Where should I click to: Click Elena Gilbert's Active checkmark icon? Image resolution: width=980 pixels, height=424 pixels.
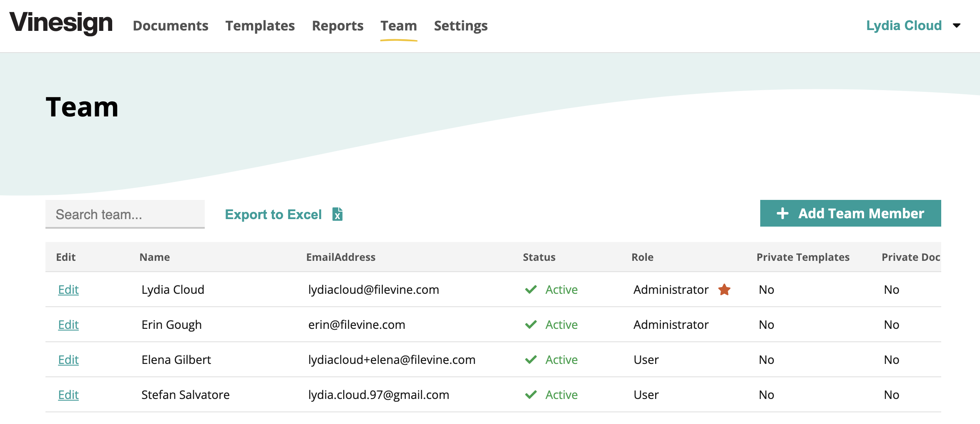click(x=531, y=360)
